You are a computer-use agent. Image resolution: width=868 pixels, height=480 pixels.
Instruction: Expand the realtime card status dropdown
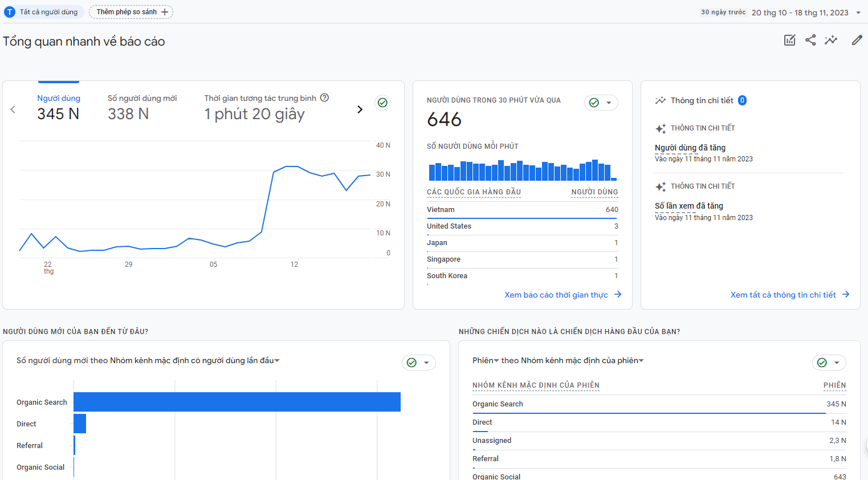coord(608,103)
